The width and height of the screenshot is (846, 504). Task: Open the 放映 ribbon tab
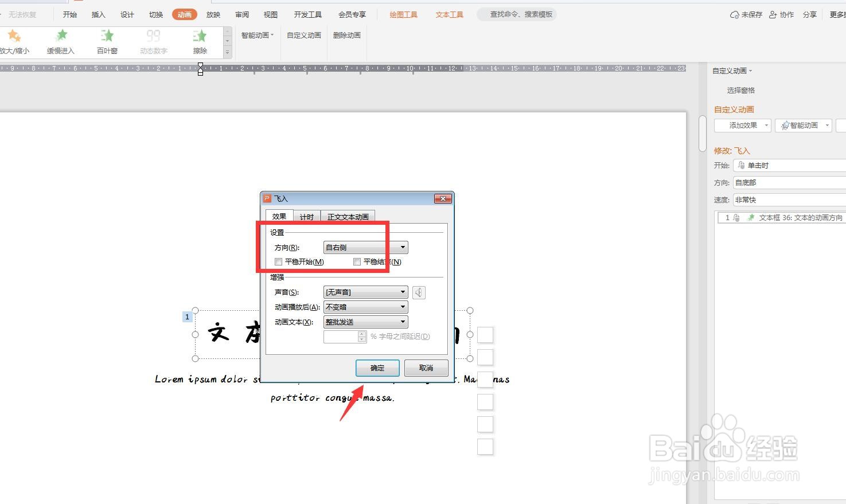(213, 14)
